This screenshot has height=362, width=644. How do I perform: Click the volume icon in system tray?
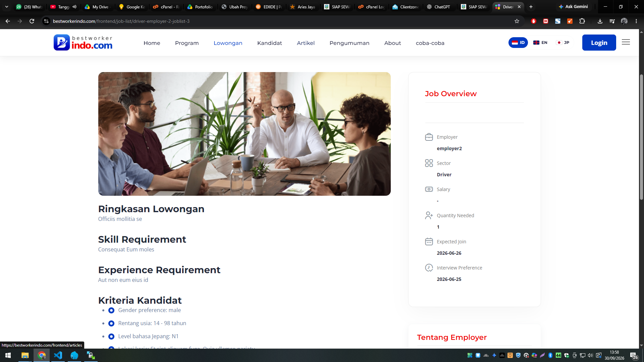[590, 355]
